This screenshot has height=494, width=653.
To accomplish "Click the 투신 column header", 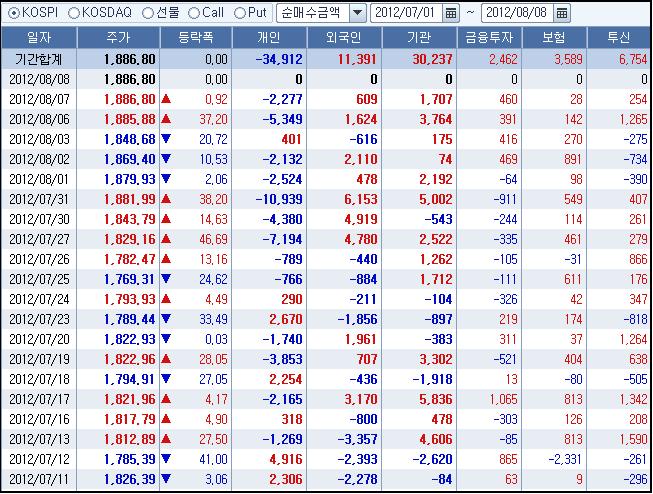I will [619, 38].
